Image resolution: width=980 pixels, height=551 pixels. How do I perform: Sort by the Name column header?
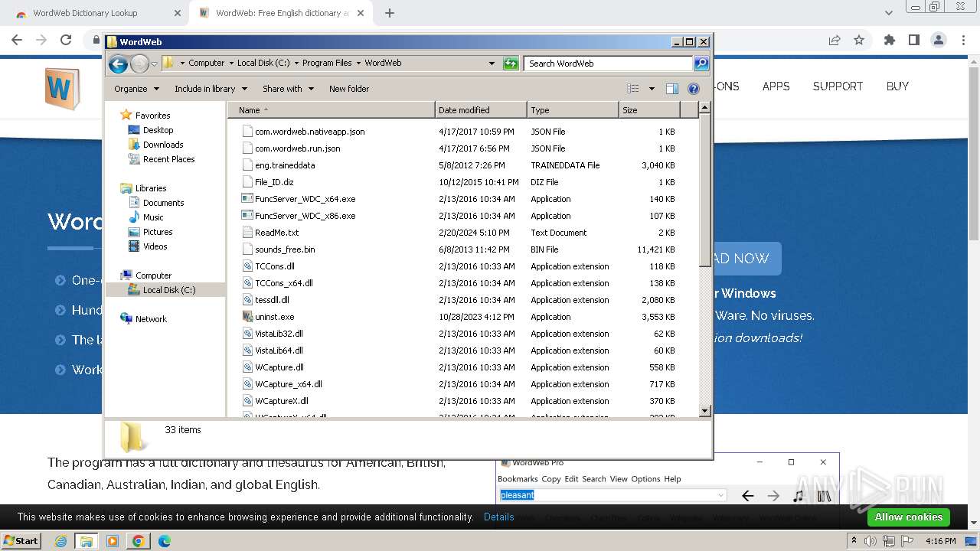[x=332, y=110]
